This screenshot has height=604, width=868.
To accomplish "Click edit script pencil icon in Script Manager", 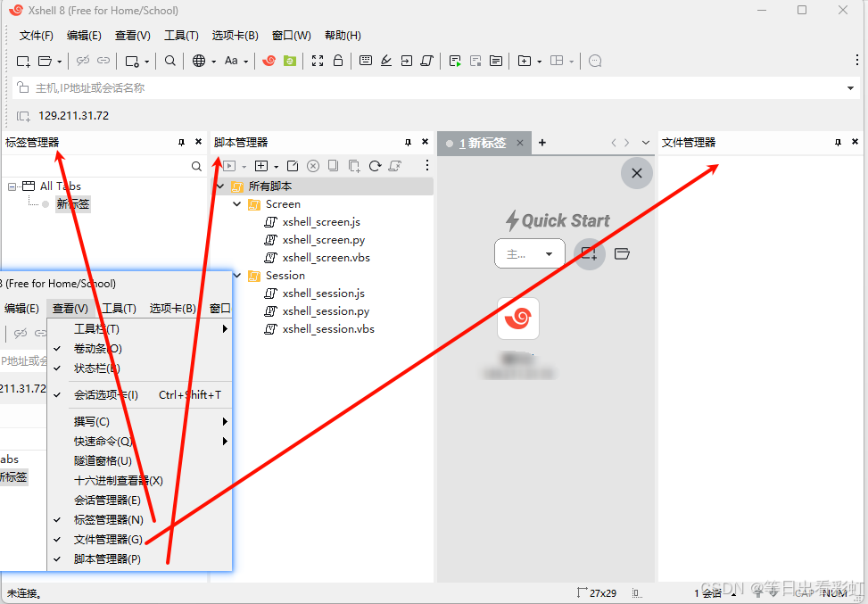I will 293,166.
